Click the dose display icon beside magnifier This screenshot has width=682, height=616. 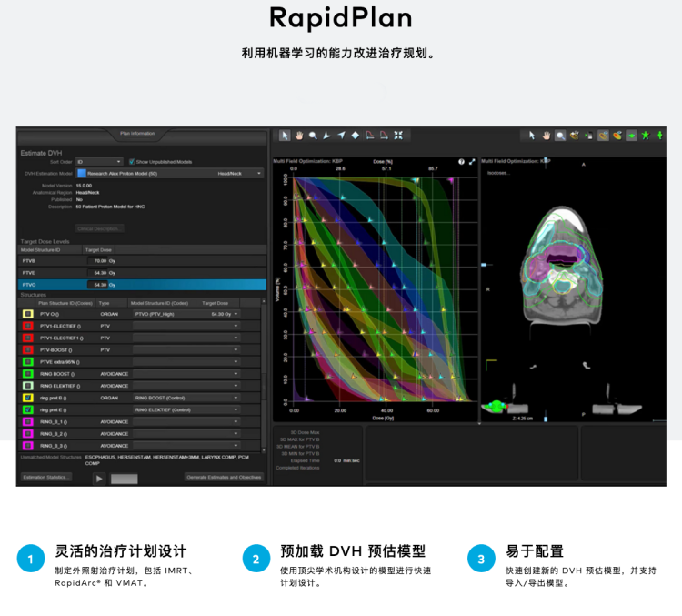pos(575,136)
